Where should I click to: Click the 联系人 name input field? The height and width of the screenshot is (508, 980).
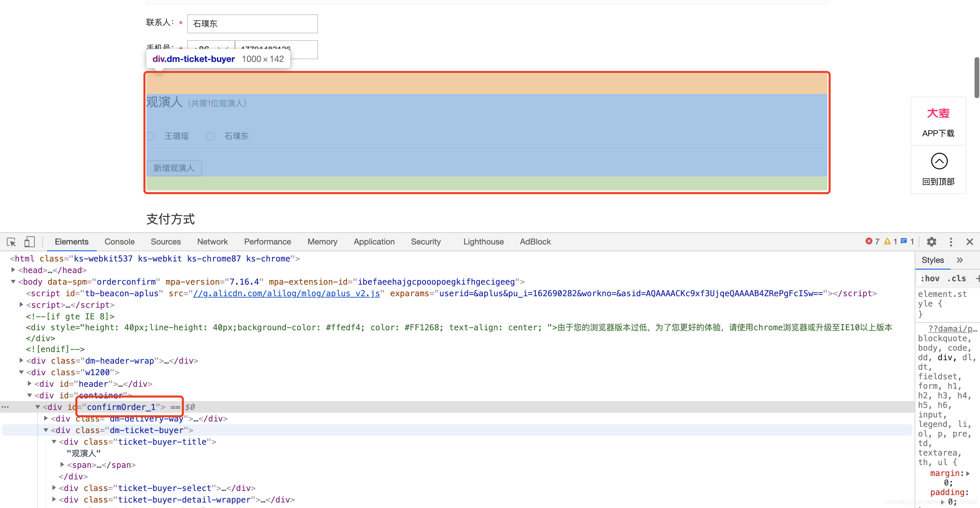(252, 23)
